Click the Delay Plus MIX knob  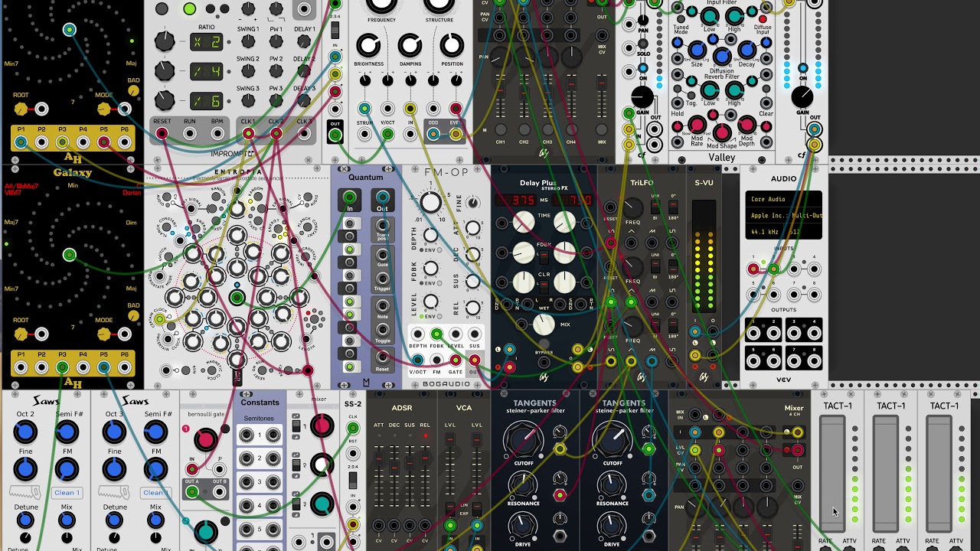[543, 325]
